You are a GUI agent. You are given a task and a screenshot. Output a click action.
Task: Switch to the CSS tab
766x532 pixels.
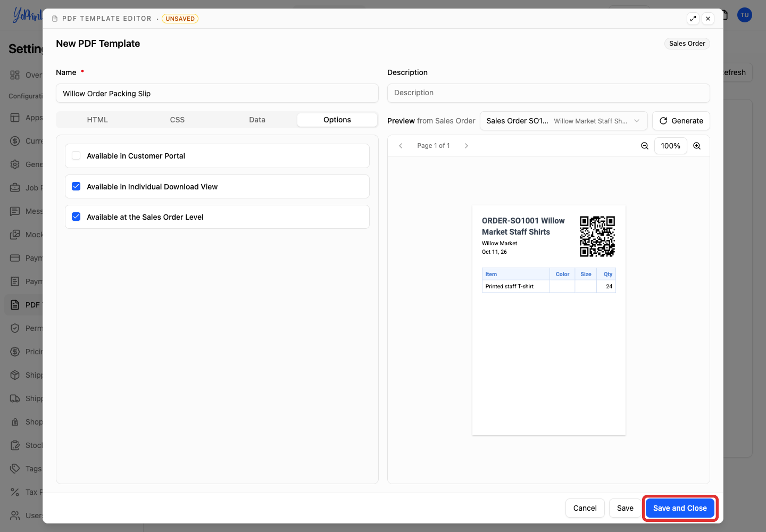177,120
